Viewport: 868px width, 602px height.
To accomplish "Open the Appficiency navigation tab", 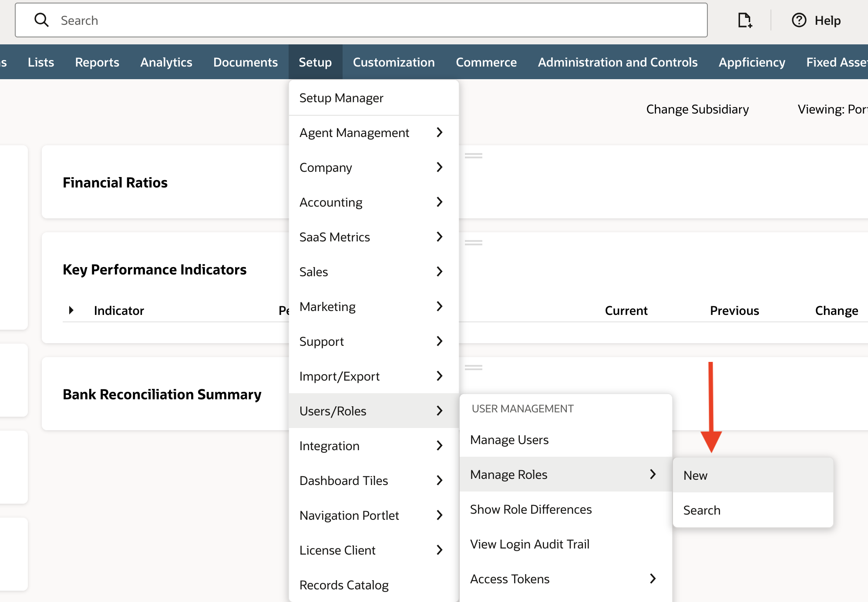I will (752, 62).
